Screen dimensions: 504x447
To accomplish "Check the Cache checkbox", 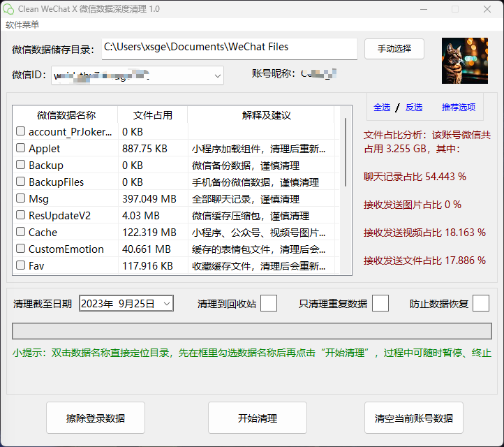I will click(x=20, y=232).
